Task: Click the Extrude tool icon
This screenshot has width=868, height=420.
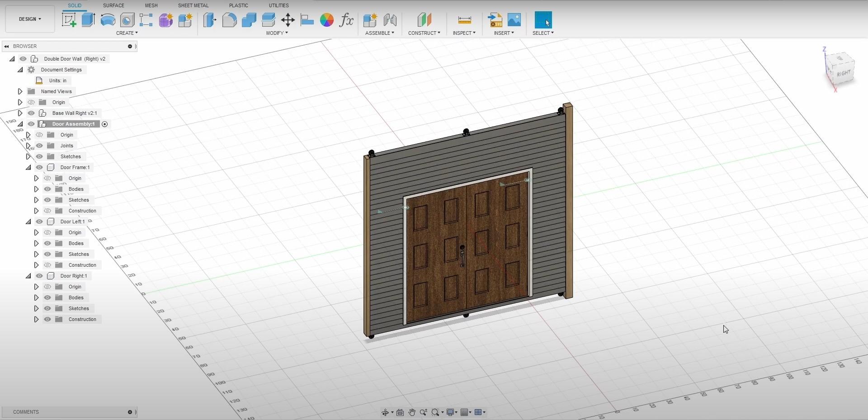Action: (x=88, y=20)
